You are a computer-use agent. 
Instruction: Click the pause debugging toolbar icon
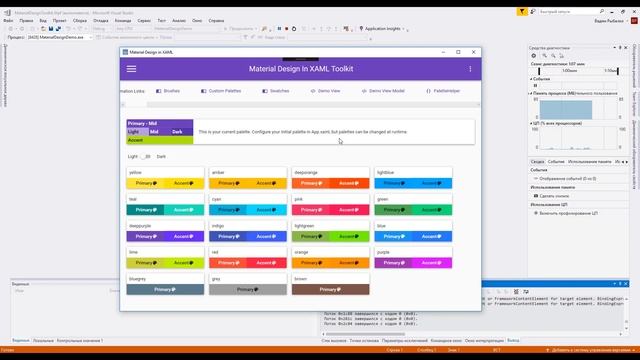pyautogui.click(x=279, y=29)
